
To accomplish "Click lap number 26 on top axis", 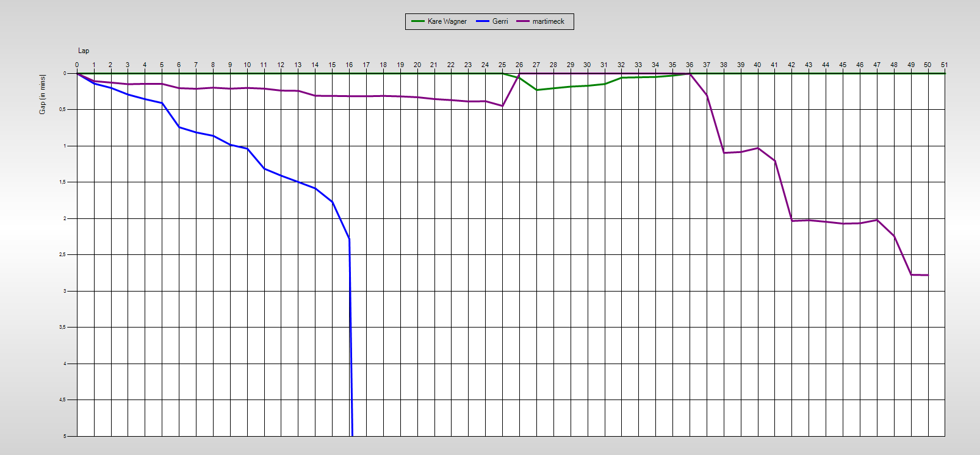I will coord(519,65).
